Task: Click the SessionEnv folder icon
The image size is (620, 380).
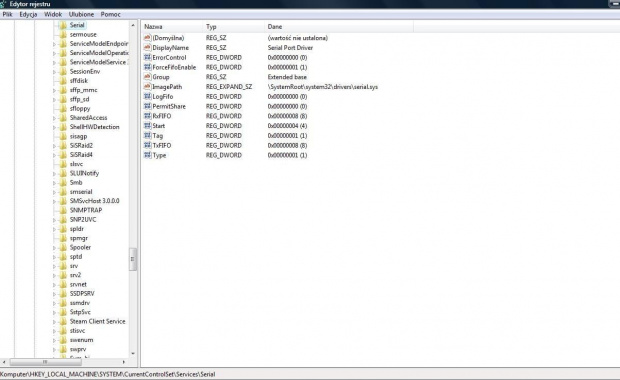Action: point(63,71)
